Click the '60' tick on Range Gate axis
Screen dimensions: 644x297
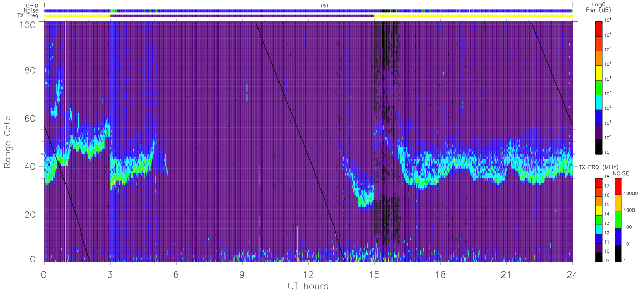pyautogui.click(x=30, y=118)
